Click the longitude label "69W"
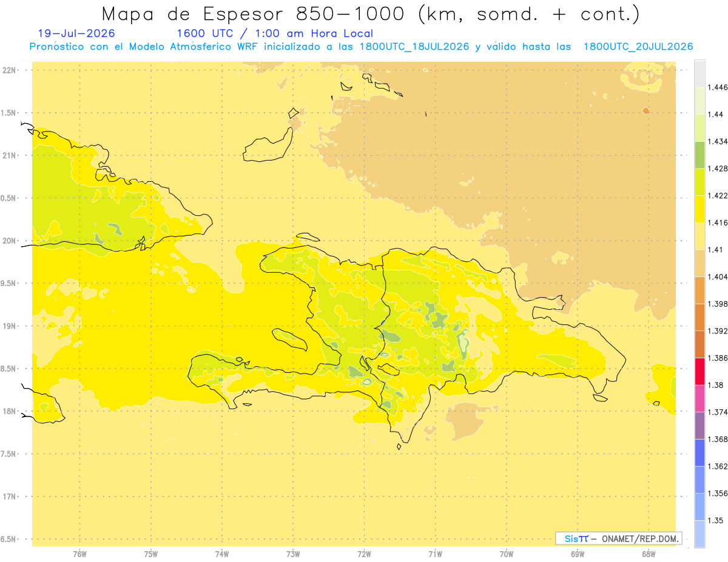The width and height of the screenshot is (728, 562). pos(578,555)
